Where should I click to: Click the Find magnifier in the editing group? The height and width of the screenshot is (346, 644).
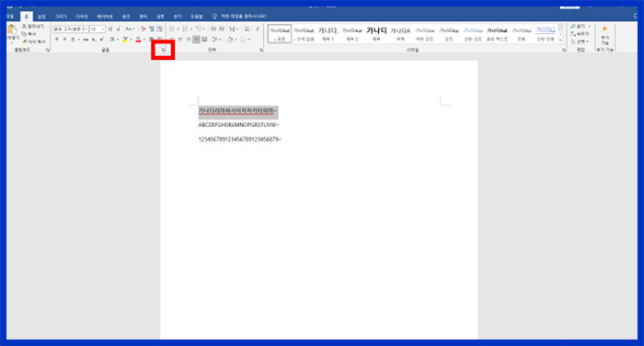pos(573,27)
